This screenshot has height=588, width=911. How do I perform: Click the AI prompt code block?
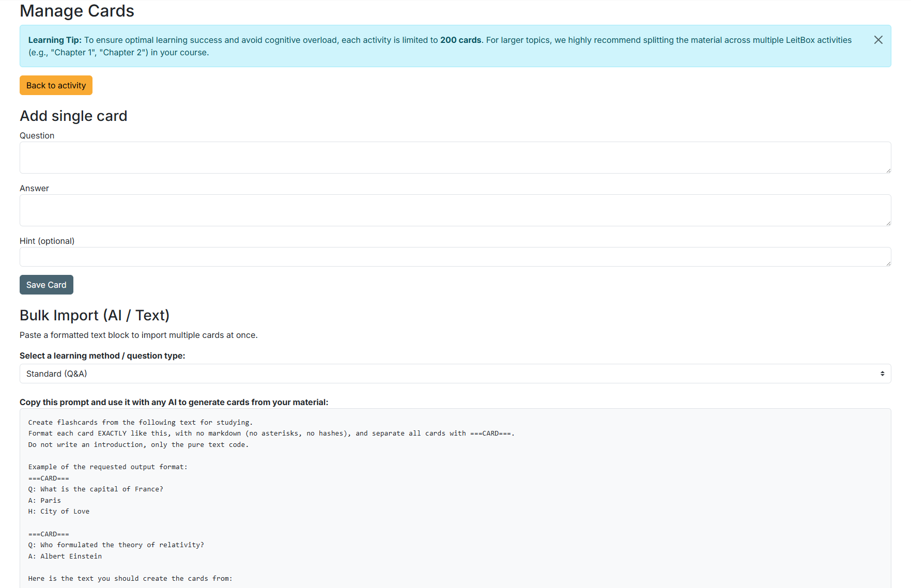[455, 498]
